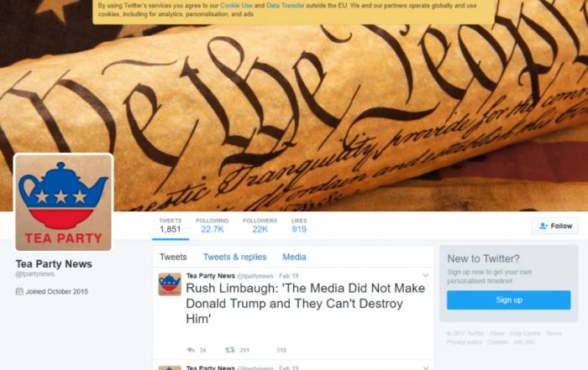The image size is (588, 370).
Task: Click the small avatar beside the first tweet
Action: click(x=170, y=284)
